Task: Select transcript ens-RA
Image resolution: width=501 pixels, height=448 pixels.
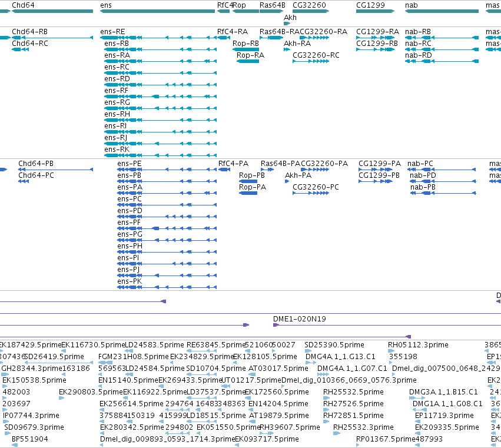Action: pyautogui.click(x=160, y=61)
